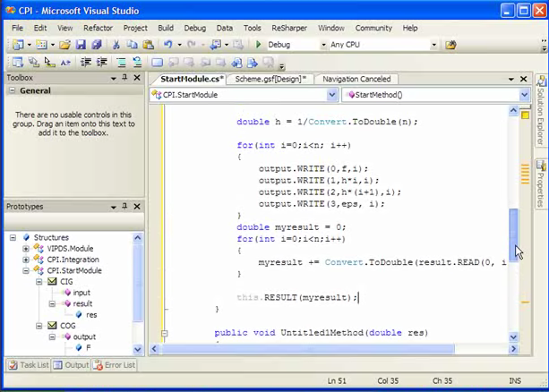The width and height of the screenshot is (549, 392).
Task: Click the Save icon in the toolbar
Action: click(81, 44)
